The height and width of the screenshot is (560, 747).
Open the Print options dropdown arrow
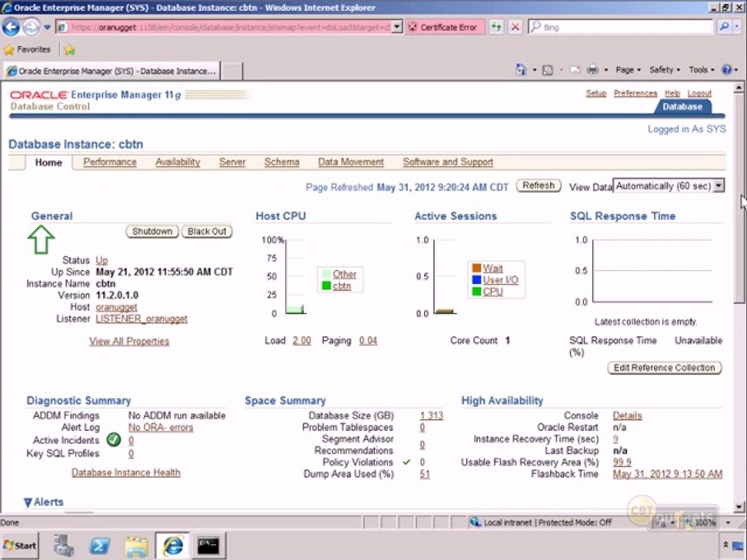(x=606, y=70)
